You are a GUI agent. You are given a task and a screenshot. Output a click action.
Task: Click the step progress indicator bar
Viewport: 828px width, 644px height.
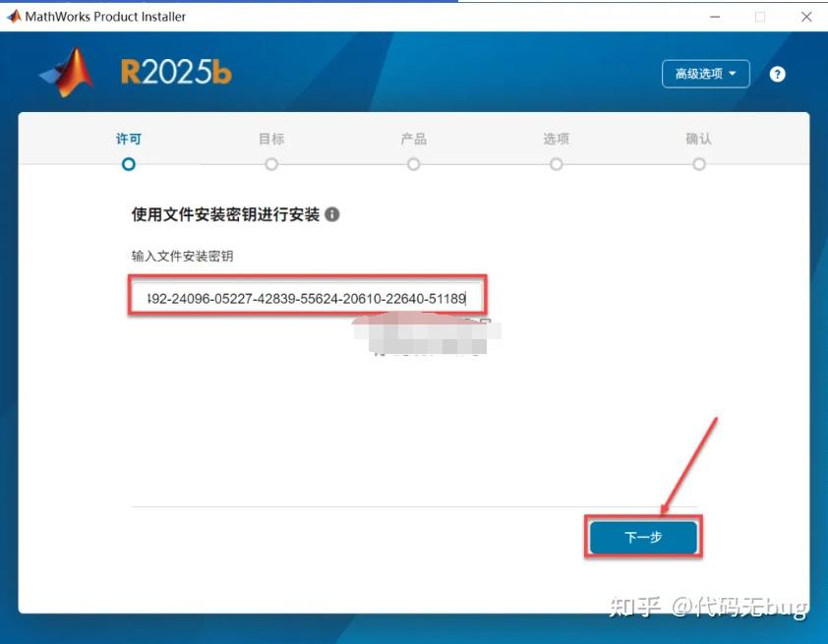413,147
